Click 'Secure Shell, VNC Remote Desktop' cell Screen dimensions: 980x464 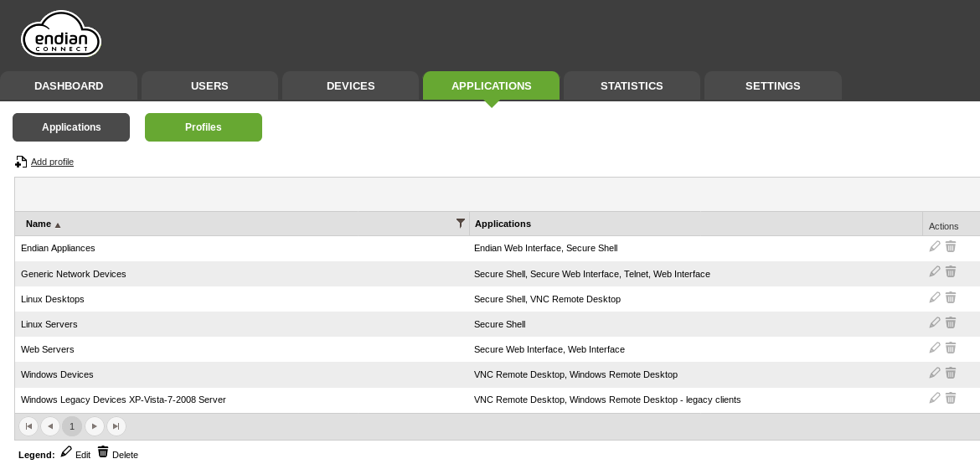point(695,299)
